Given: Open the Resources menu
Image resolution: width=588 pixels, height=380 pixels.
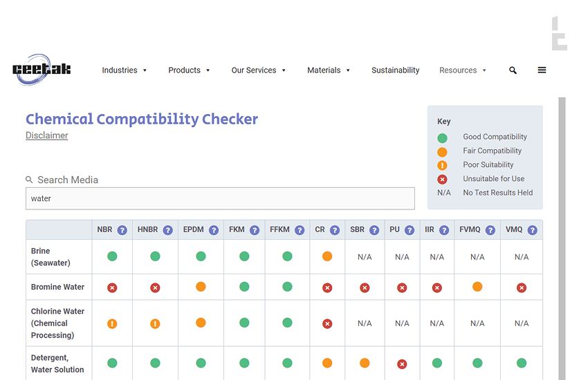Looking at the screenshot, I should coord(463,70).
